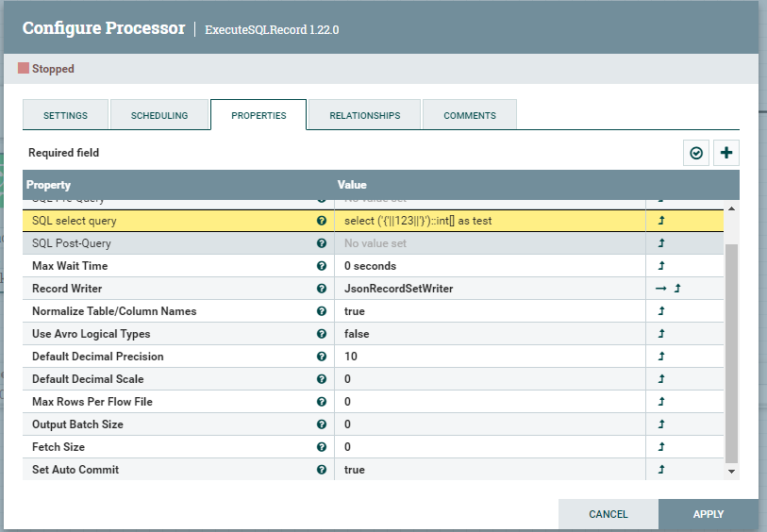Edit the SQL select query value

pyautogui.click(x=491, y=221)
